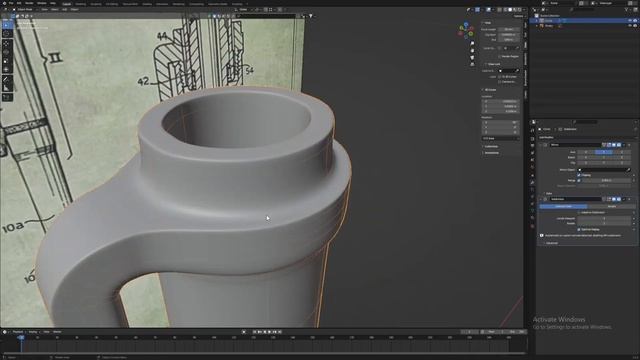Toggle Optimal Display checkbox in Subdivision
Viewport: 640px width, 360px height.
[x=579, y=229]
